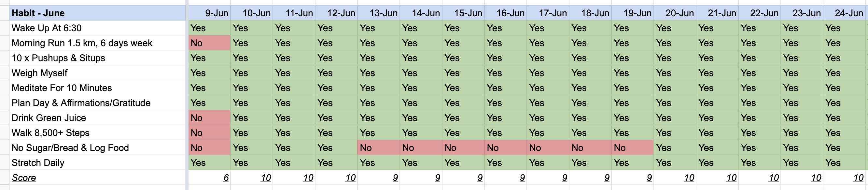Click the 'No' cell for Morning Run on 9-Jun
The height and width of the screenshot is (190, 868).
pyautogui.click(x=209, y=43)
